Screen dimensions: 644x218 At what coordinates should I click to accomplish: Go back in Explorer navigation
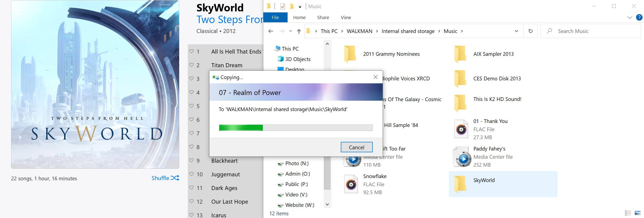pyautogui.click(x=271, y=31)
